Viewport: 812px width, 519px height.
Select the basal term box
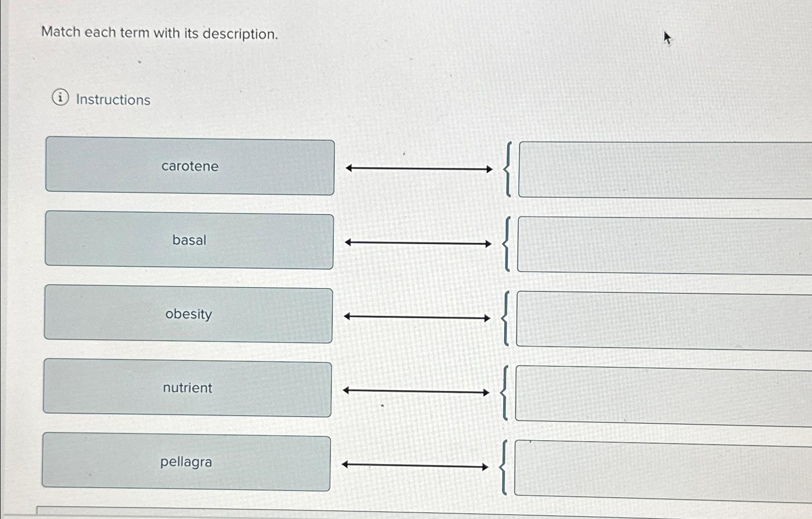[x=189, y=240]
